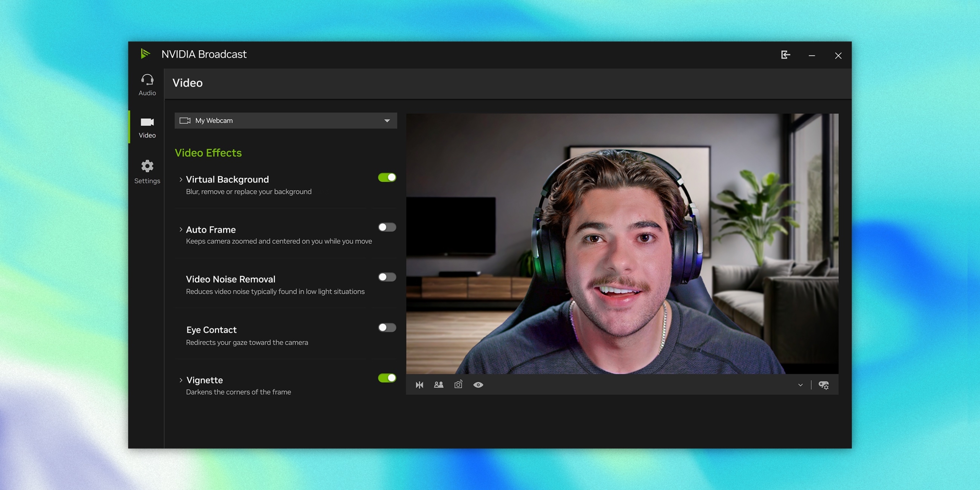The image size is (980, 490).
Task: Take a snapshot with the camera icon
Action: (x=458, y=384)
